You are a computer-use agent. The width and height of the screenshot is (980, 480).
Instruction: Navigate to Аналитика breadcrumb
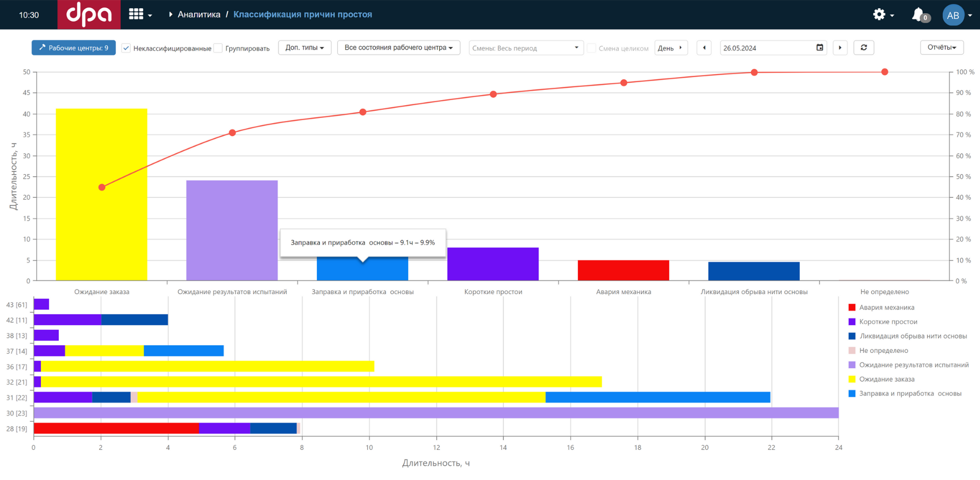point(199,14)
